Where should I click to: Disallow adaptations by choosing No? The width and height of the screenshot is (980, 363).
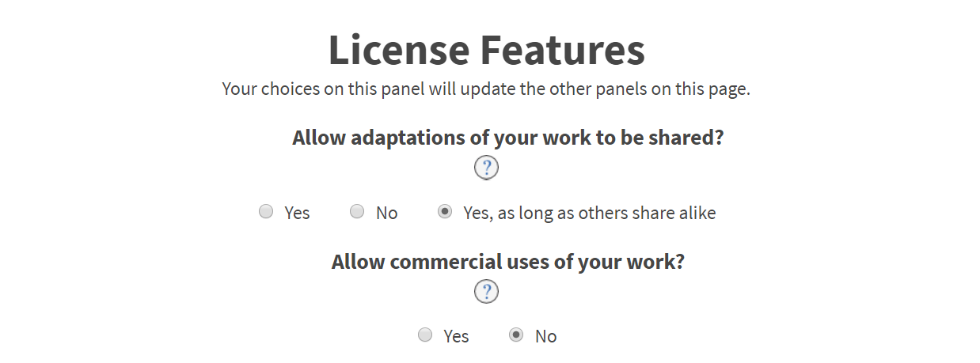(357, 211)
